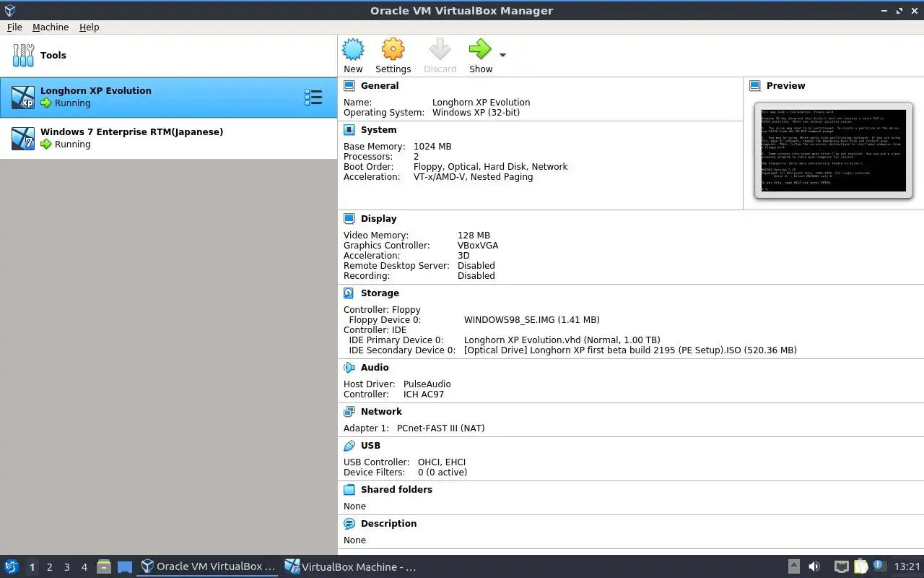Image resolution: width=924 pixels, height=578 pixels.
Task: Click the network tray icon
Action: [841, 566]
